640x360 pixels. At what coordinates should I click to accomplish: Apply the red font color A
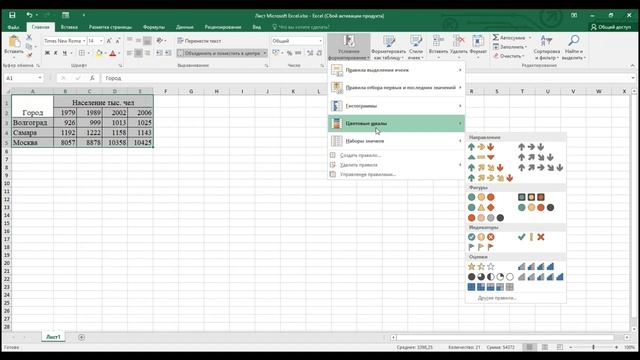113,53
